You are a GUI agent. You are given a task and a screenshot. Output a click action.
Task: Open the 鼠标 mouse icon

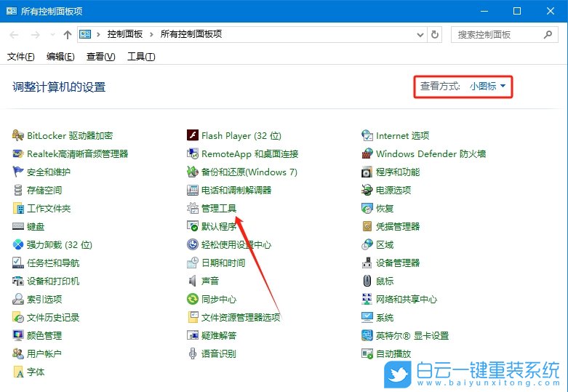[x=367, y=281]
